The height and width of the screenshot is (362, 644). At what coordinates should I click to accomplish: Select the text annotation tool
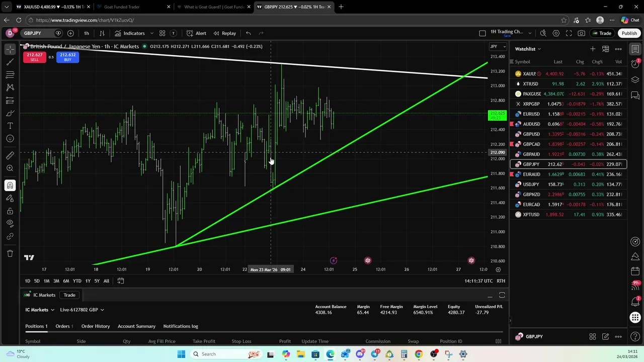(10, 126)
